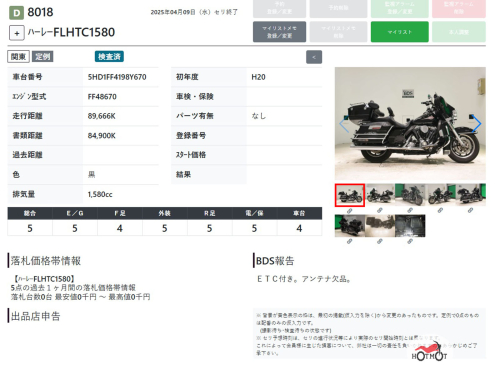This screenshot has width=500, height=378.
Task: Click the greyed-out マイリストメモ 削除 button
Action: (338, 32)
